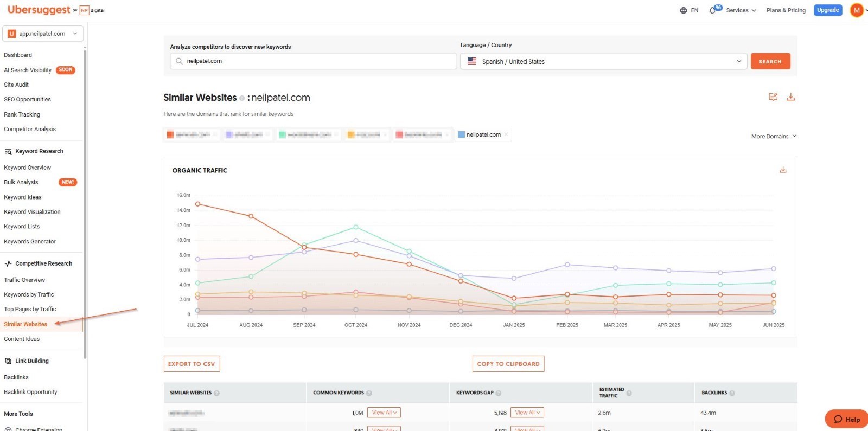The height and width of the screenshot is (431, 868).
Task: Open Plans & Pricing
Action: coord(786,10)
